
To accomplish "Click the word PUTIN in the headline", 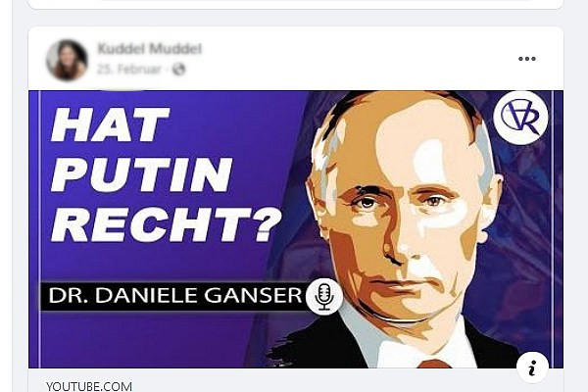I will (141, 174).
